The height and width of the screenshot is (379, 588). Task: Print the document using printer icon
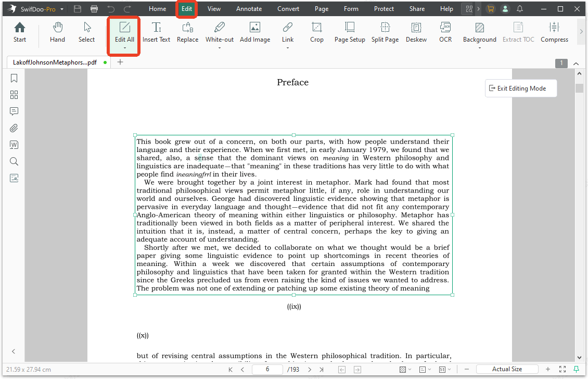point(94,9)
